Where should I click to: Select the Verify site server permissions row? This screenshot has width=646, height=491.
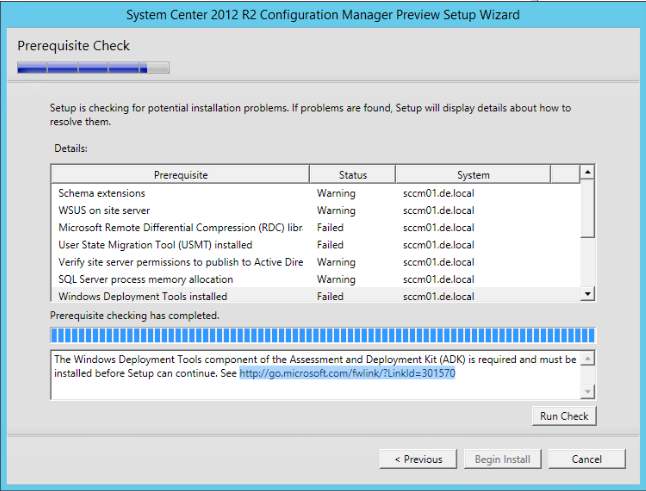click(180, 262)
